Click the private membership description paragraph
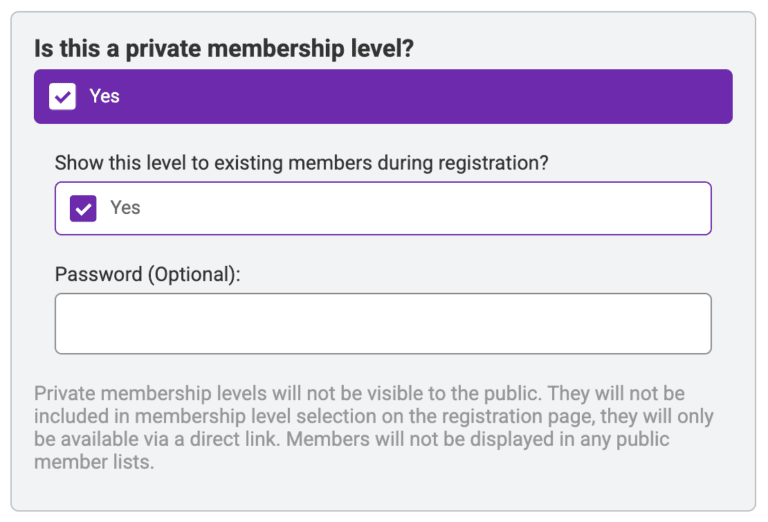Screen dimensions: 768x522 (375, 427)
